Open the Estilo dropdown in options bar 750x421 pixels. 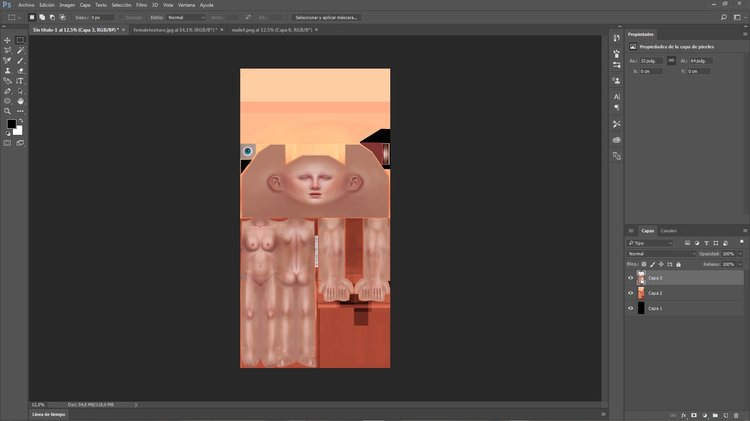tap(186, 17)
